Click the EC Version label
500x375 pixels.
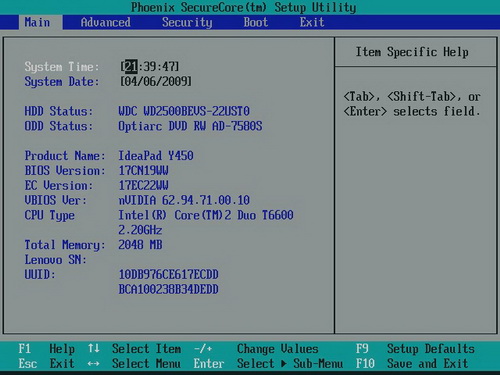coord(59,185)
